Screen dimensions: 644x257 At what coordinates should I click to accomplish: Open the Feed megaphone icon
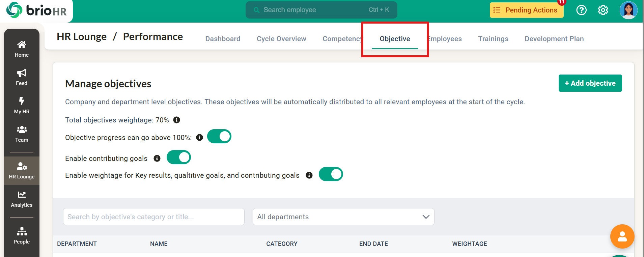pos(22,77)
